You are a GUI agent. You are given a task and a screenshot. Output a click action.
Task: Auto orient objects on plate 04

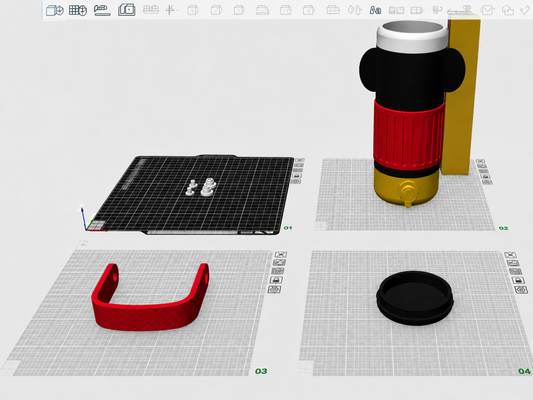(x=513, y=263)
